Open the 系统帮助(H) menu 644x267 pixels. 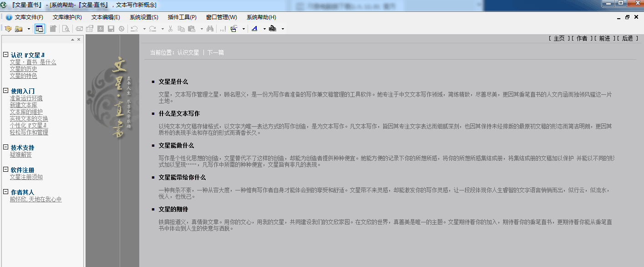click(x=261, y=17)
